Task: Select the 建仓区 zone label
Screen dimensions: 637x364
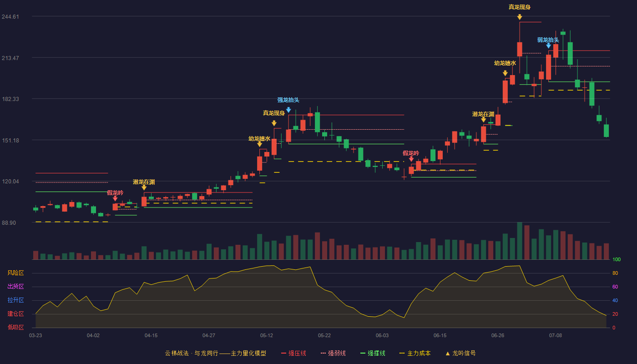Action: tap(15, 314)
